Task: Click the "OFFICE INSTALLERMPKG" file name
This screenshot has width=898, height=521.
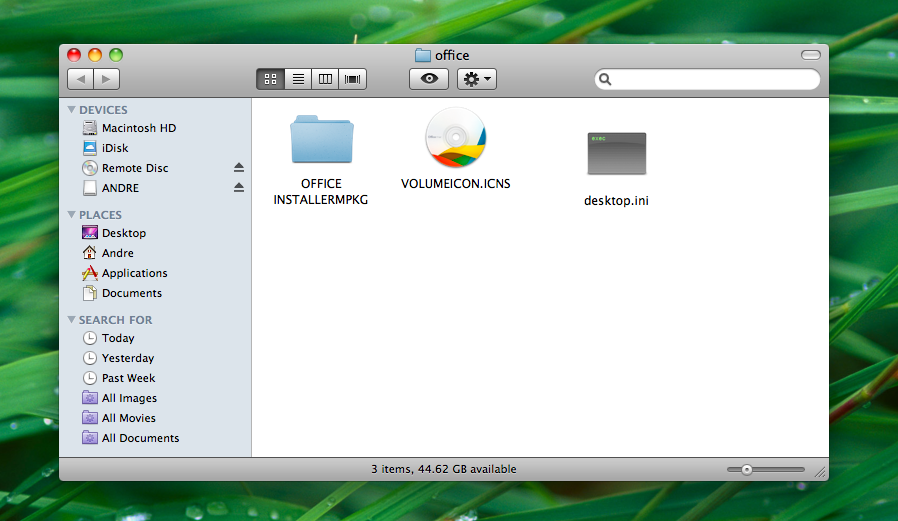Action: coord(321,192)
